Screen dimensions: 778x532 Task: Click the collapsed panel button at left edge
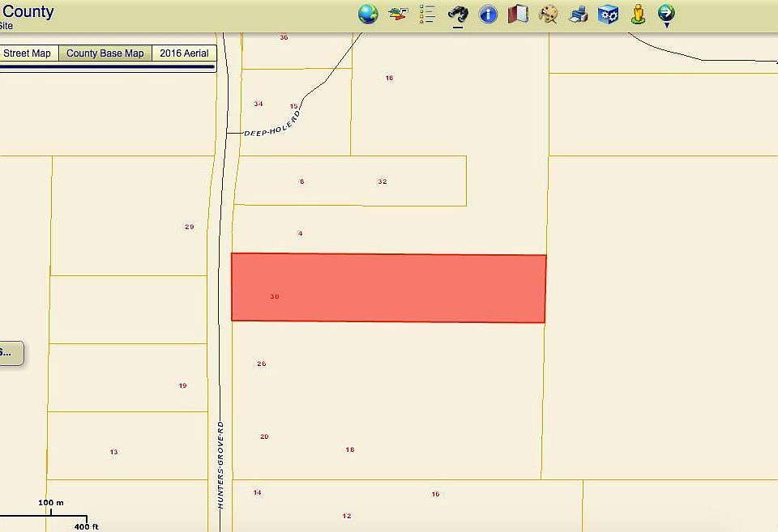coord(11,353)
